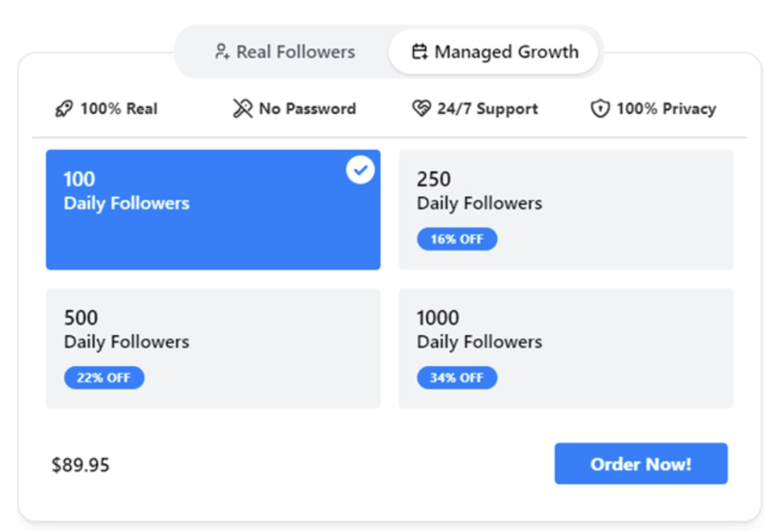Click the shield icon beside 100% Privacy

coord(601,109)
